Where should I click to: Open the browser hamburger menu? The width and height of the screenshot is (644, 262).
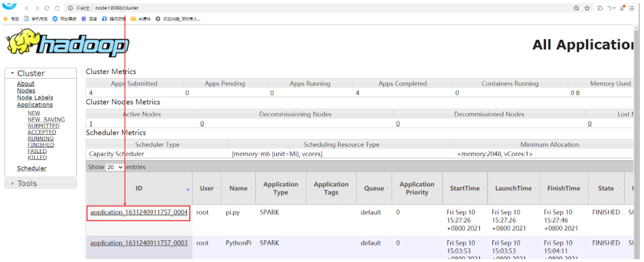[x=631, y=8]
